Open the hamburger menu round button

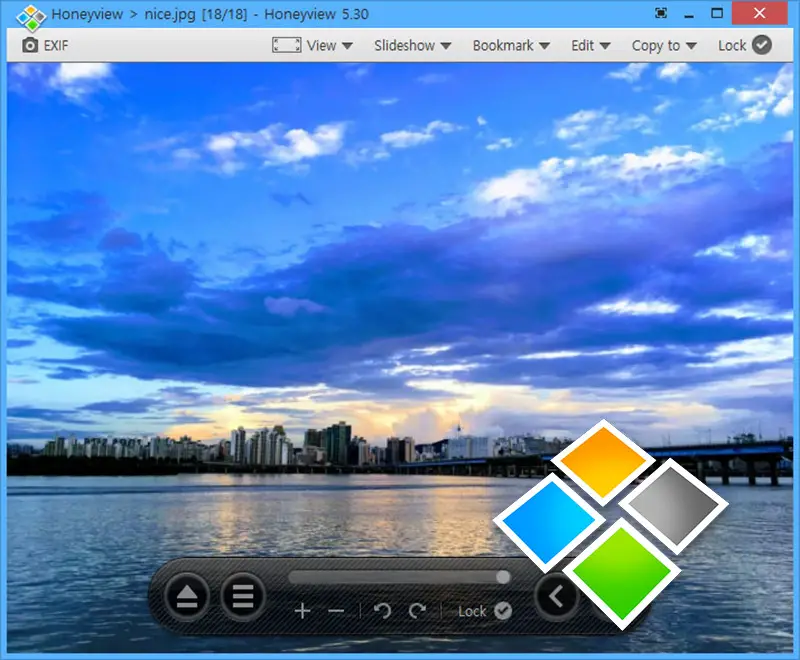click(x=243, y=596)
